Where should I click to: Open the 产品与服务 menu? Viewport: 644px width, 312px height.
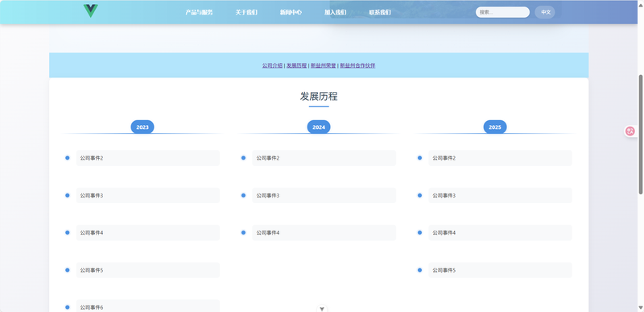(199, 12)
